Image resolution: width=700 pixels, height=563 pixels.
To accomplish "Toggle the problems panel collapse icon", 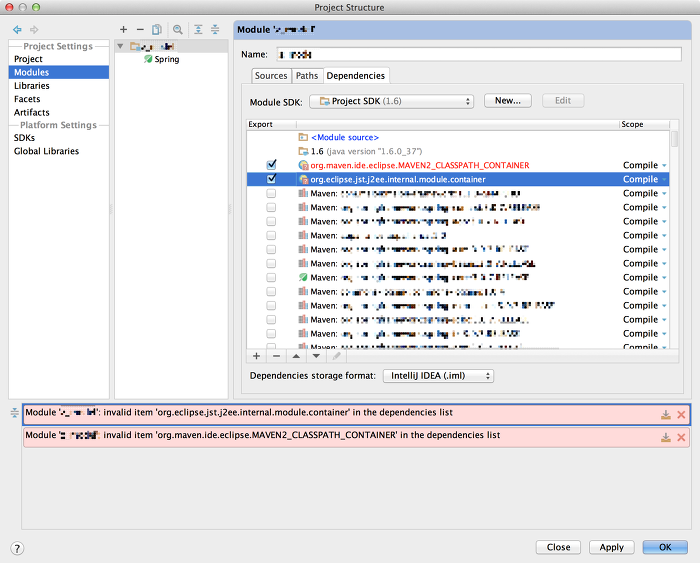I will click(x=15, y=412).
